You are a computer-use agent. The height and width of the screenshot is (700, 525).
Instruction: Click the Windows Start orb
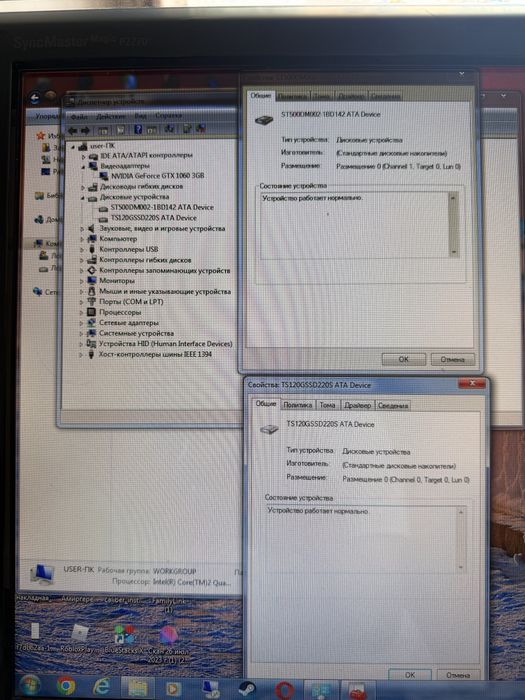coord(30,686)
